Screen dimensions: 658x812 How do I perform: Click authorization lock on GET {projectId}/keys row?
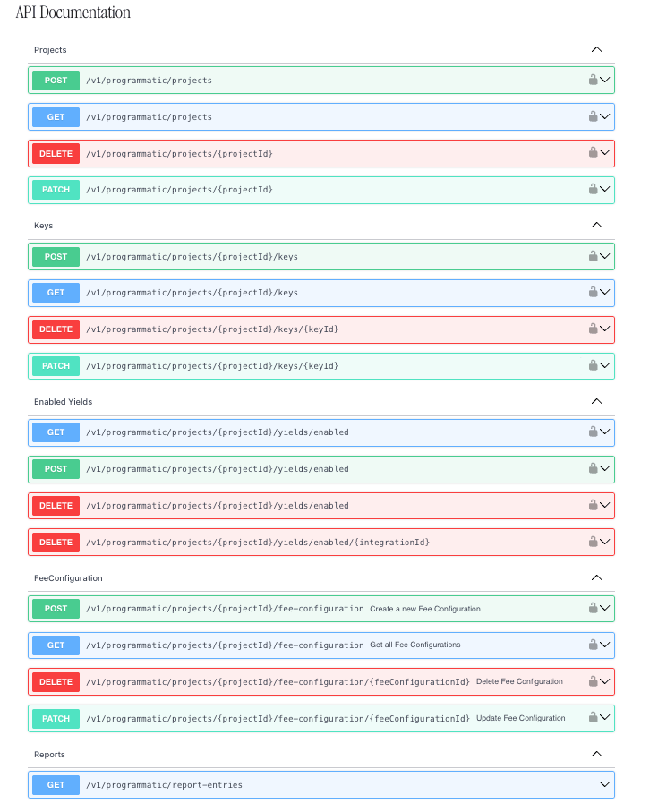(593, 292)
